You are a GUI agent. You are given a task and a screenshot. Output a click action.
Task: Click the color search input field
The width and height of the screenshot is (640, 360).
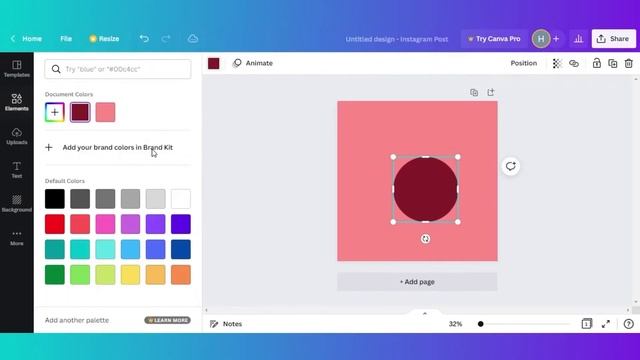118,69
